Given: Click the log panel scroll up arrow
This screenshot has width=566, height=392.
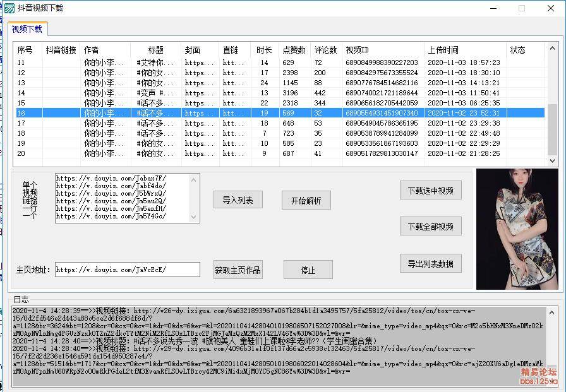Looking at the screenshot, I should click(x=552, y=312).
